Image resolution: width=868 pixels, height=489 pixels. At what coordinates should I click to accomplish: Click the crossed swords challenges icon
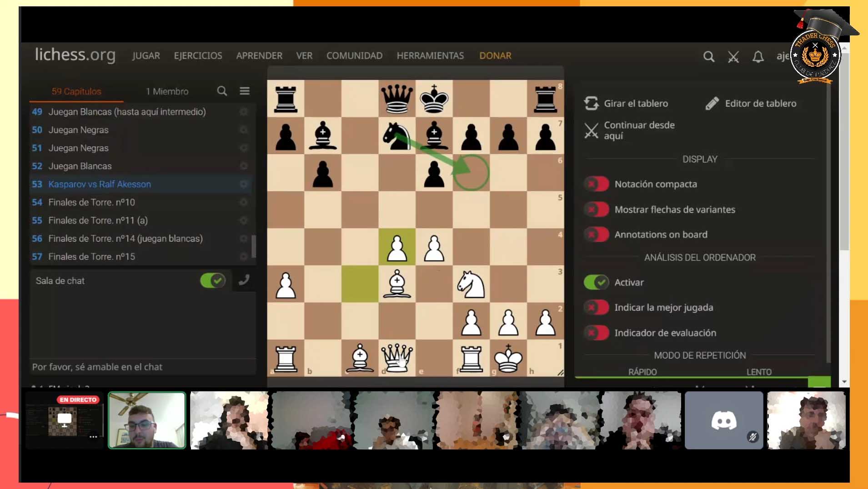point(733,57)
